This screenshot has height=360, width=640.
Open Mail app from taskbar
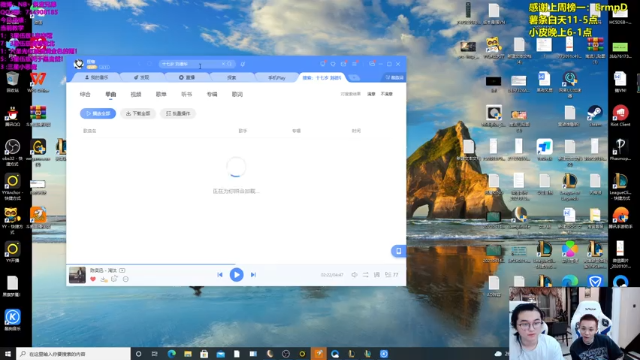220,354
